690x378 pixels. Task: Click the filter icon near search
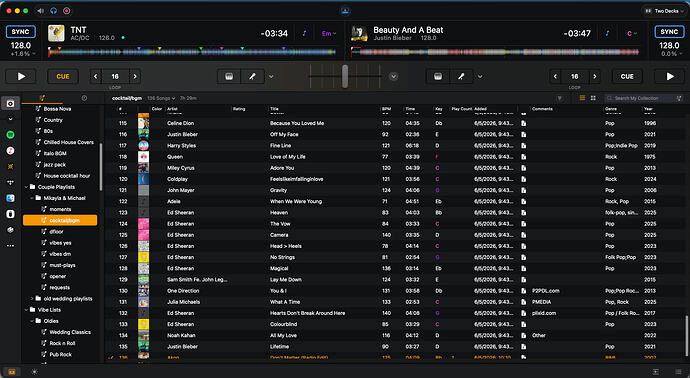tap(560, 98)
